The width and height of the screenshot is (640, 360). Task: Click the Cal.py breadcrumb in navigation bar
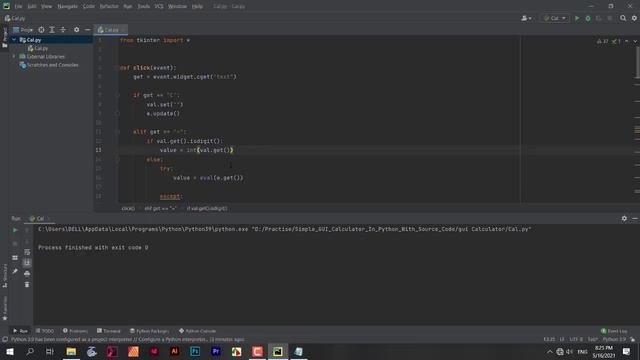(x=15, y=18)
